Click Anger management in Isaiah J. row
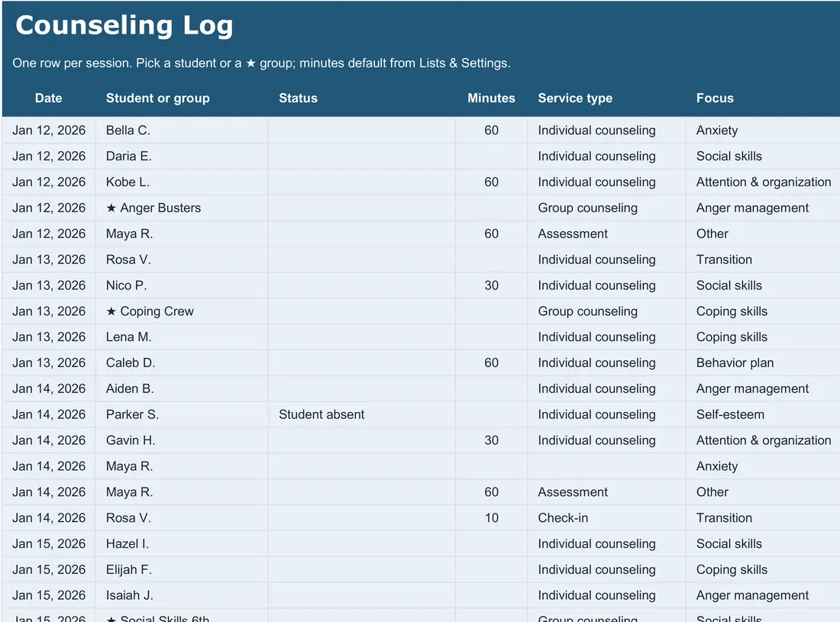The height and width of the screenshot is (622, 840). click(763, 595)
